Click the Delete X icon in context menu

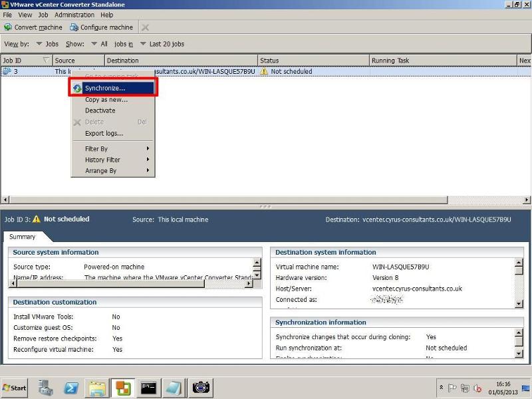coord(77,122)
